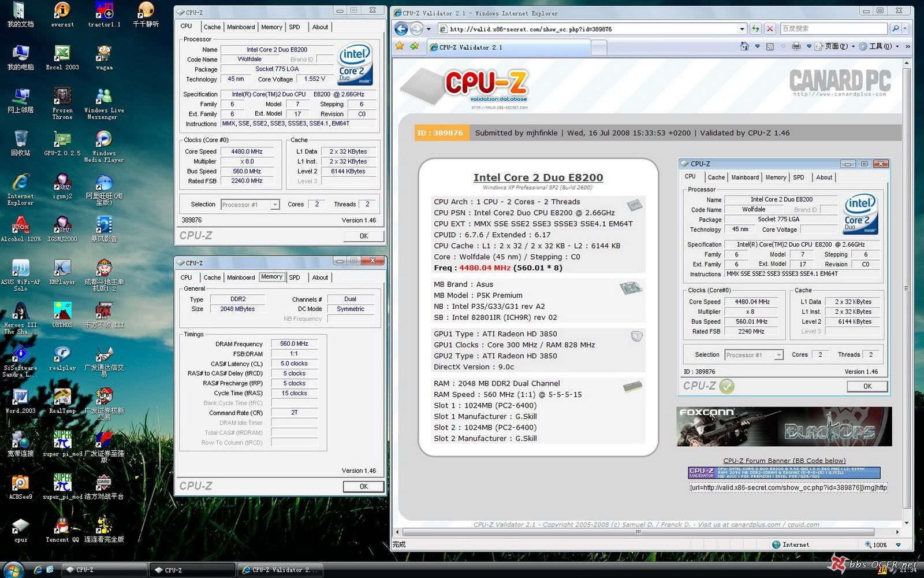The height and width of the screenshot is (578, 924).
Task: Open the SPD tab in the top CPU-Z window
Action: pos(295,27)
